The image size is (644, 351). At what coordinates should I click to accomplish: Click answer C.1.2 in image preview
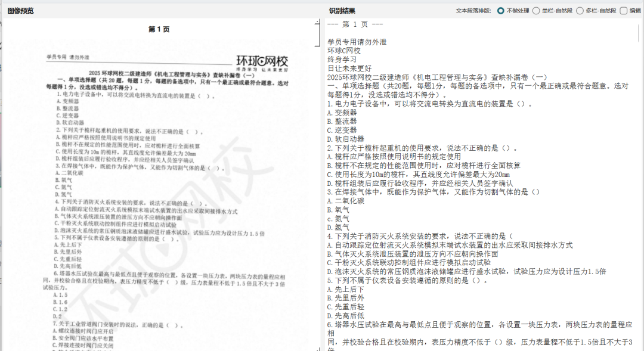pos(60,309)
